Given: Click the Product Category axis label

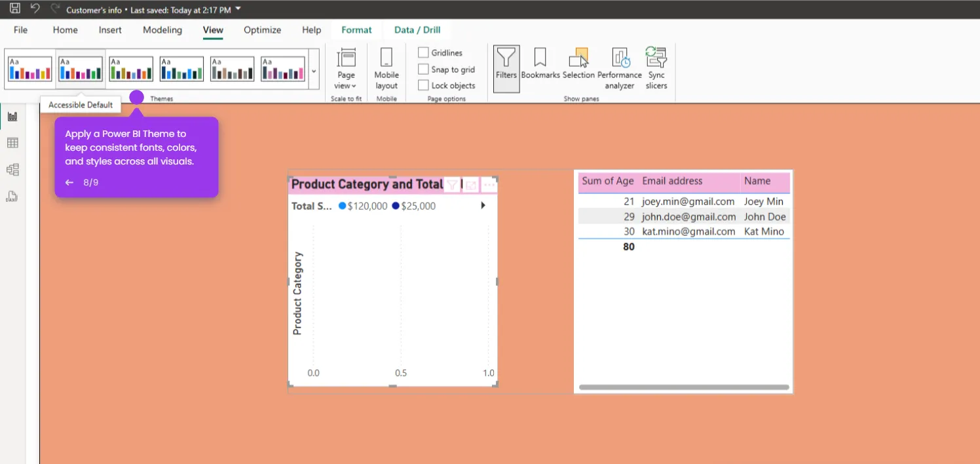Looking at the screenshot, I should 297,294.
